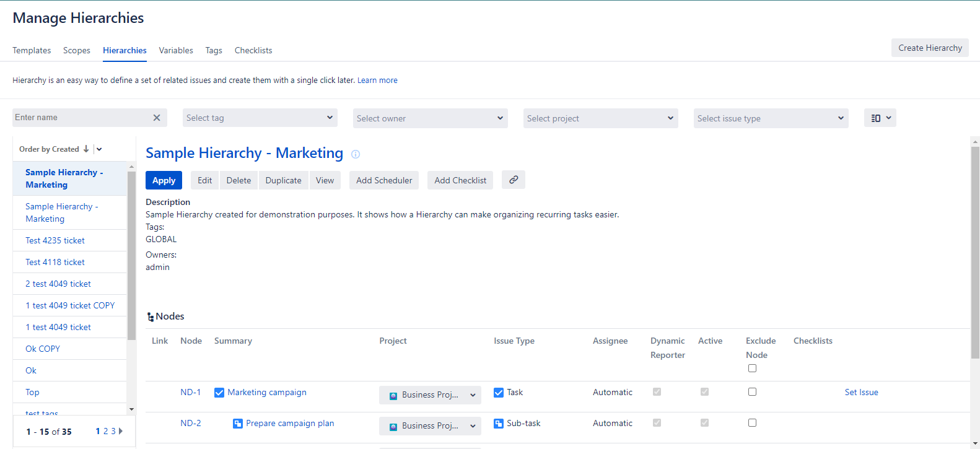Expand the Select owner dropdown
This screenshot has width=980, height=449.
click(430, 118)
